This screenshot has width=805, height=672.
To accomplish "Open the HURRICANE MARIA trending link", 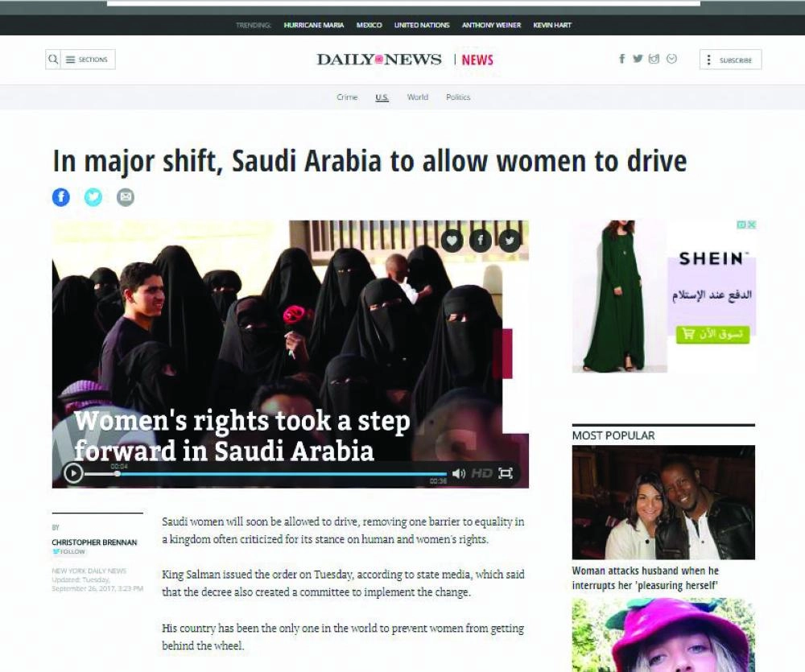I will coord(315,25).
